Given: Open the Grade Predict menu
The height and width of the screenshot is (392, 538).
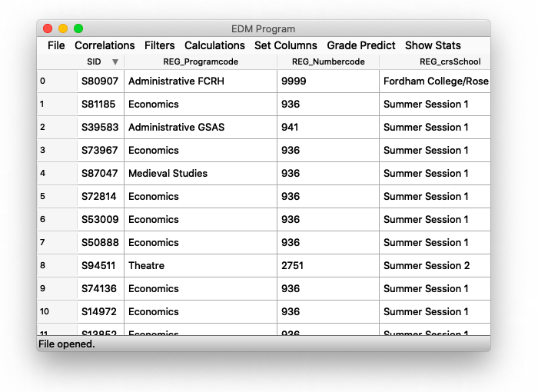Looking at the screenshot, I should [x=361, y=45].
